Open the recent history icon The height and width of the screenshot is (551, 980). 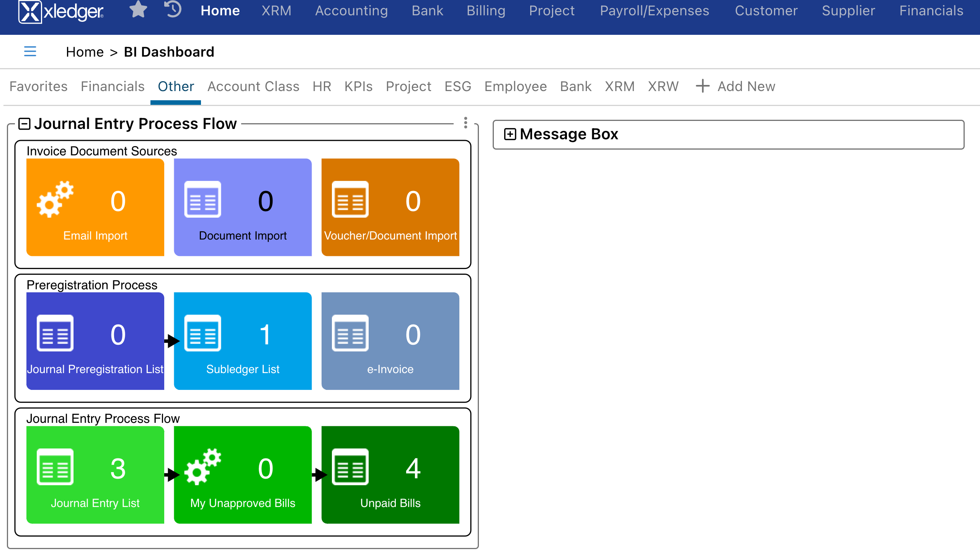[x=172, y=10]
